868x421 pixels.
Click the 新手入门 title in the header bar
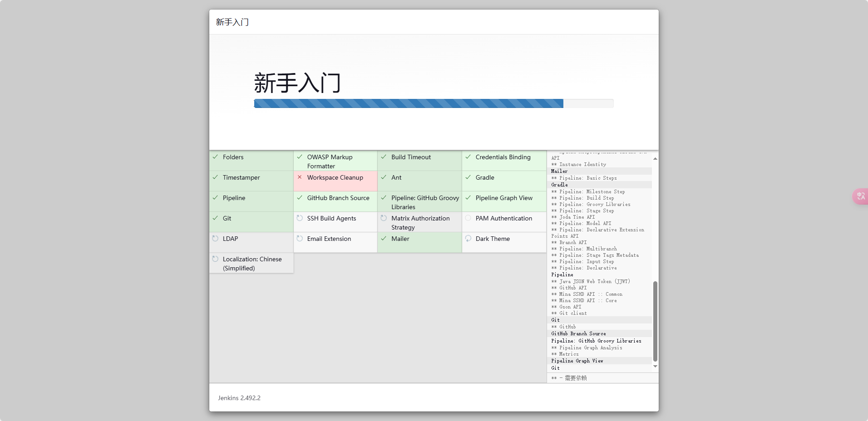point(232,22)
